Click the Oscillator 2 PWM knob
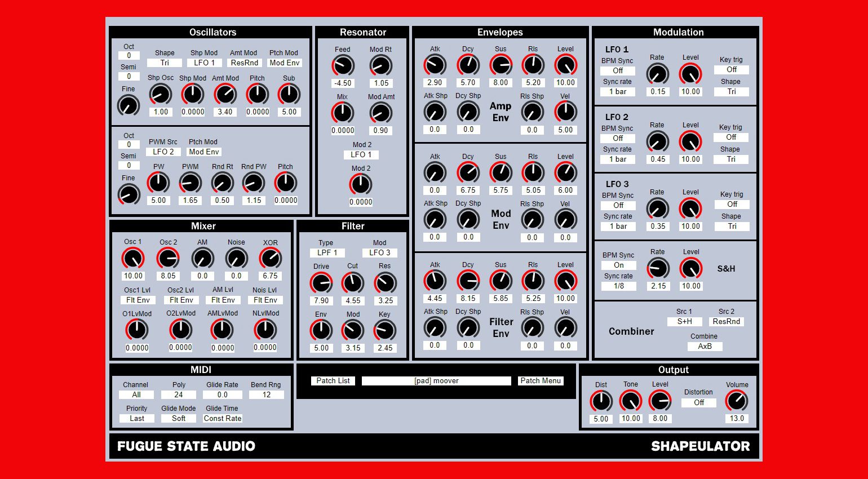 click(190, 183)
